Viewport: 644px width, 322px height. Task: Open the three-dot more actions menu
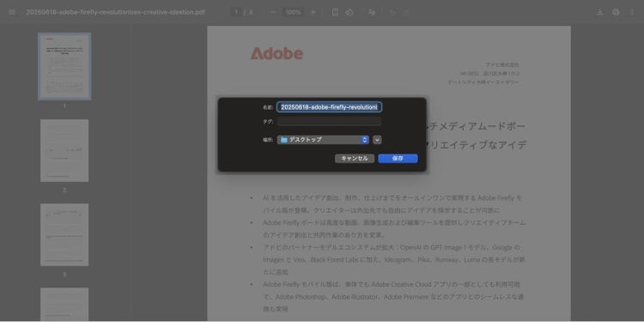point(632,12)
